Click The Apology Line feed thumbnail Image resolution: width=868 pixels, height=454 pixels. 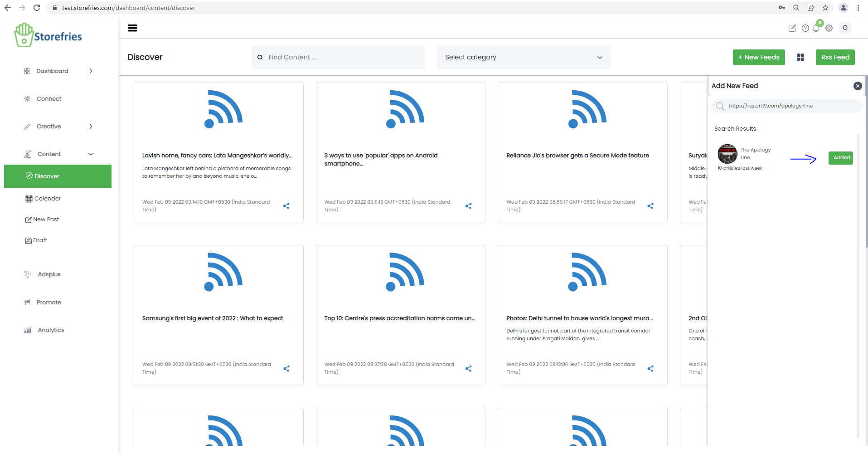coord(727,154)
